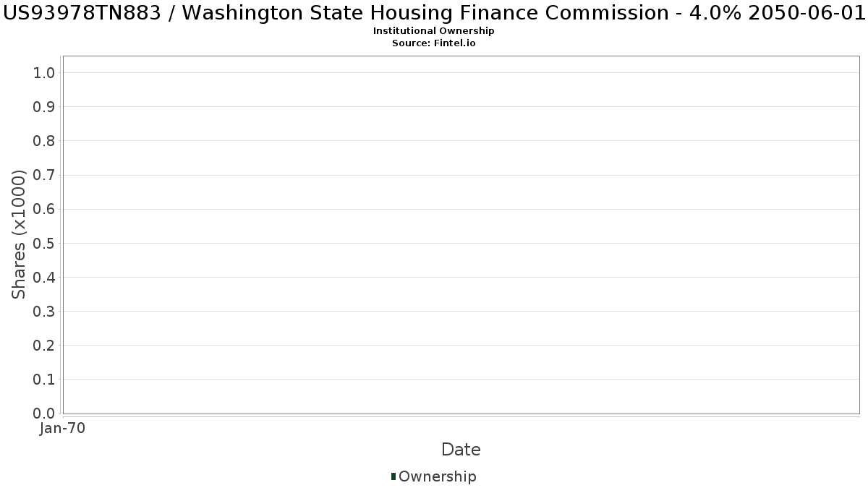
Task: Click the 0.0 y-axis tick label
Action: (44, 414)
